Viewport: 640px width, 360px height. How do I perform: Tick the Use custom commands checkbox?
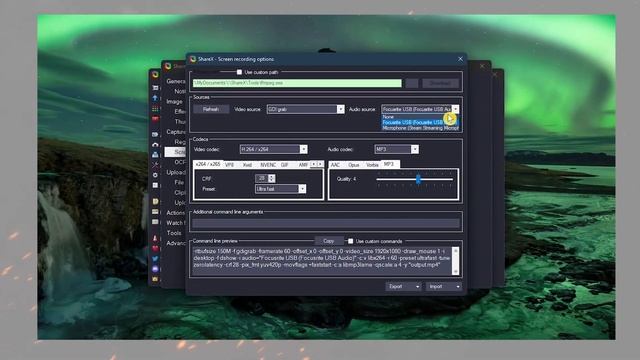[350, 241]
